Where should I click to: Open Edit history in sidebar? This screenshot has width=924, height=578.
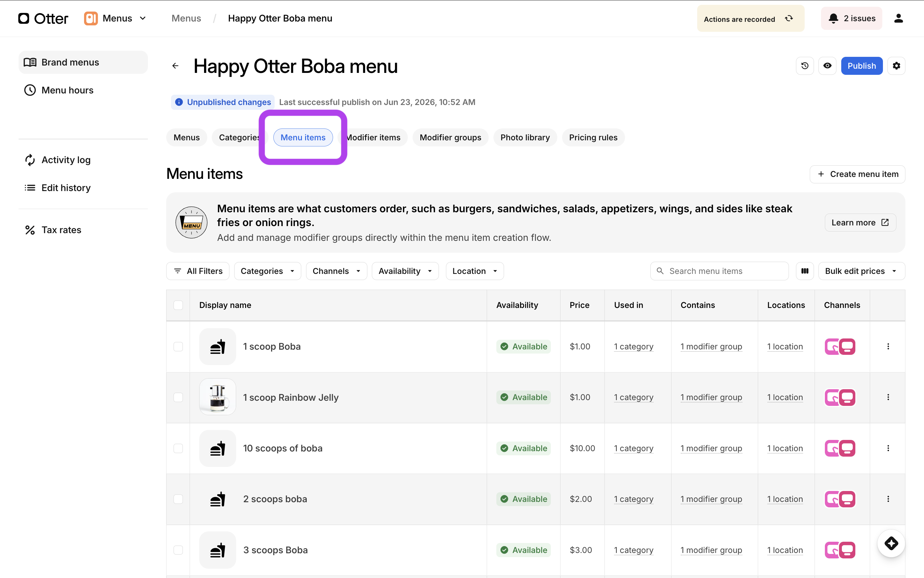(83, 188)
